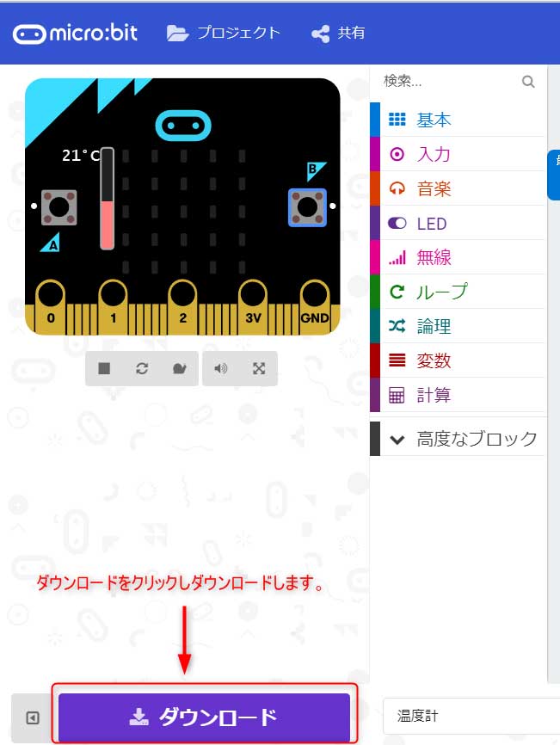The width and height of the screenshot is (560, 745).
Task: Click the search magnifier icon
Action: (x=528, y=81)
